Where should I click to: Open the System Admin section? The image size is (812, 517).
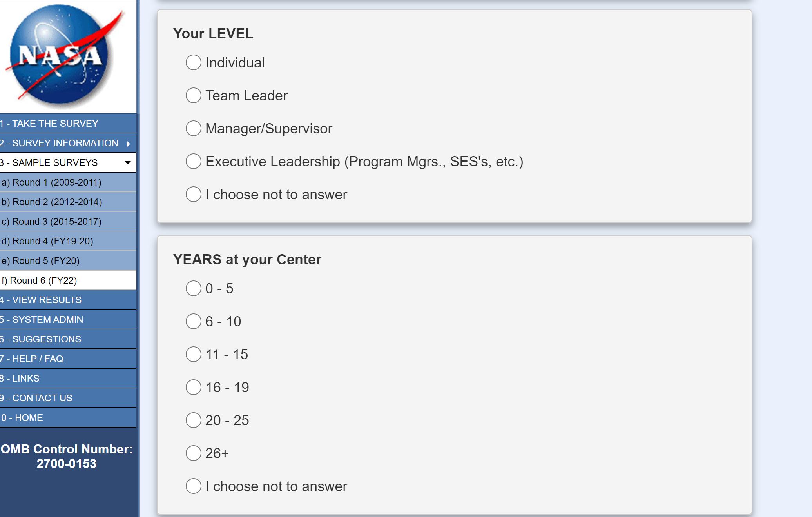tap(47, 320)
